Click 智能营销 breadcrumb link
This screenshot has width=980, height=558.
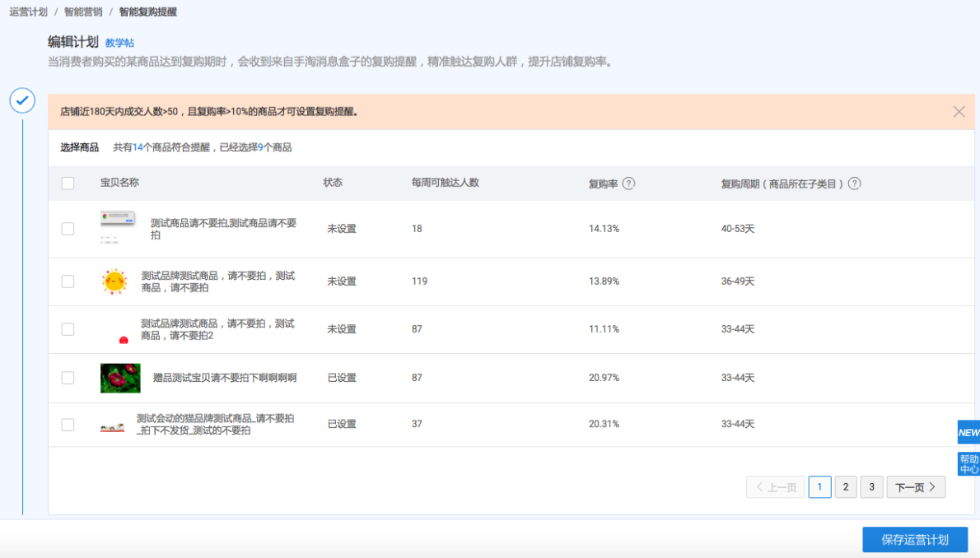click(83, 12)
